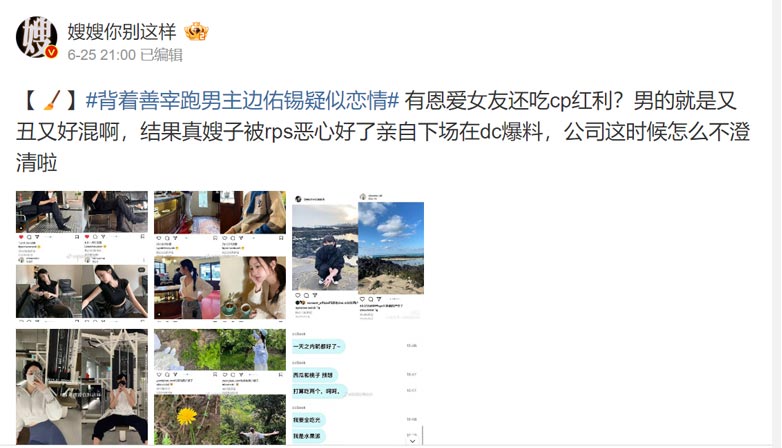782x448 pixels.
Task: Open thumbnail with people seated on chairs
Action: tap(82, 254)
